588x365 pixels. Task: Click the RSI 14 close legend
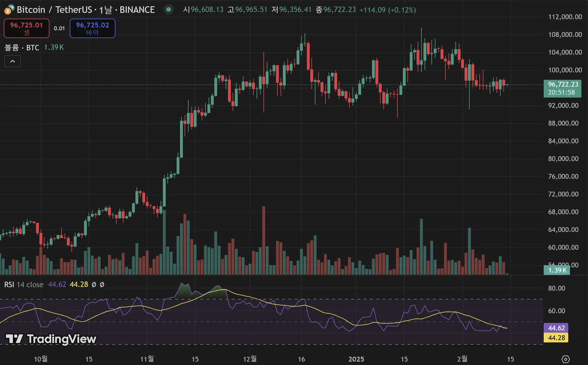[24, 285]
